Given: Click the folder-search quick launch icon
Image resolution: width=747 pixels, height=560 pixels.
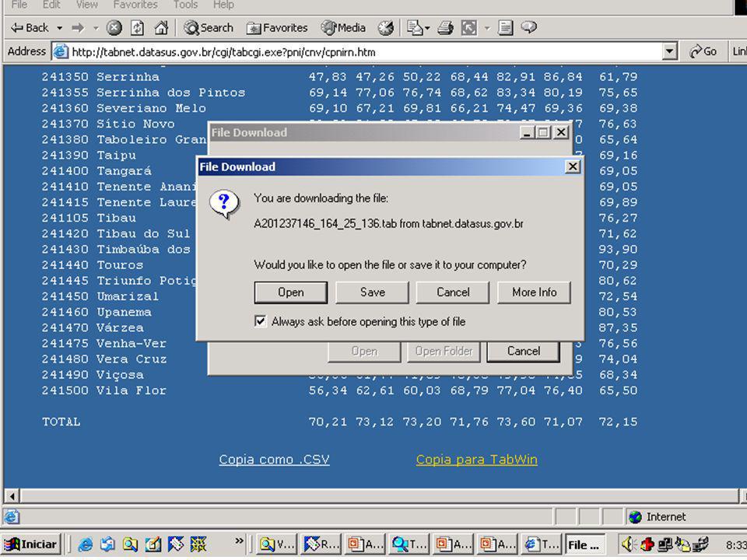Looking at the screenshot, I should 130,544.
